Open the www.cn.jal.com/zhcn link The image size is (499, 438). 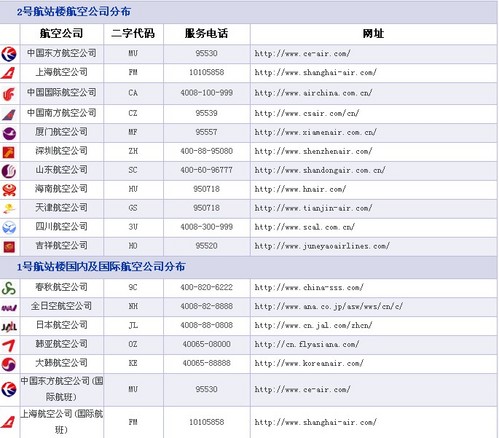click(x=313, y=325)
